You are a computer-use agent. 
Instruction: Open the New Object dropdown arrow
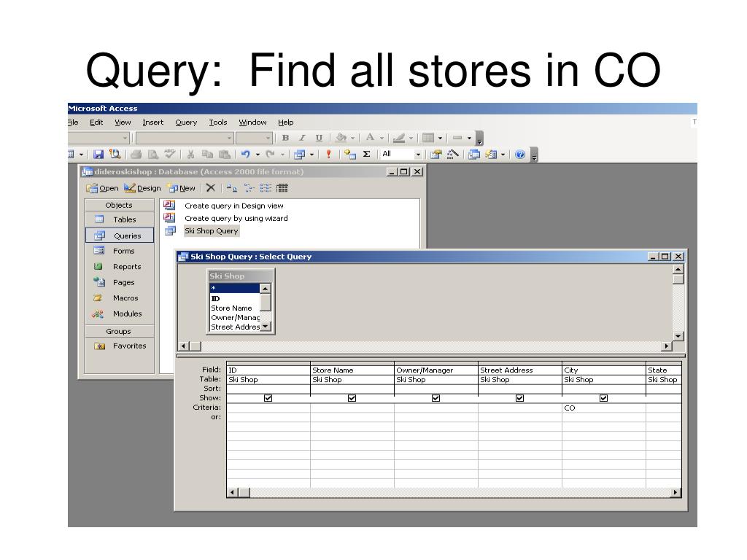503,155
